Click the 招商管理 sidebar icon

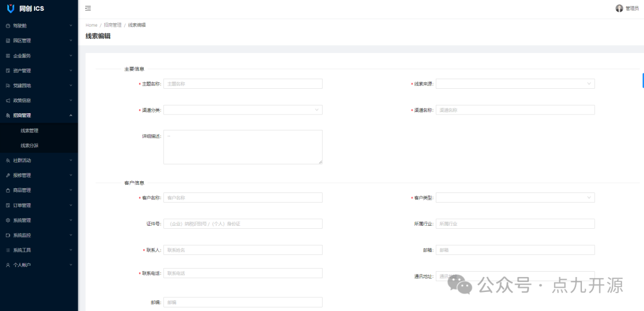point(8,116)
